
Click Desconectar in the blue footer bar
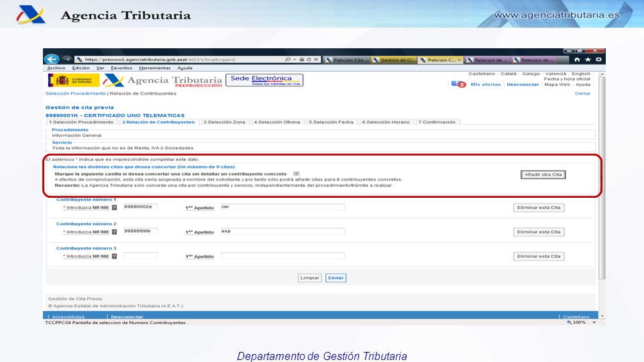127,317
